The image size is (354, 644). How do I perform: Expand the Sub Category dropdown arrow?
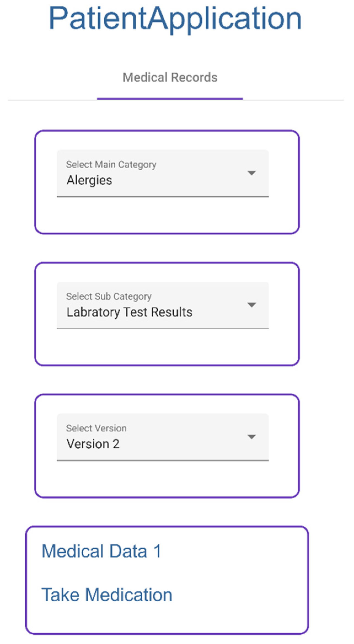click(x=251, y=305)
